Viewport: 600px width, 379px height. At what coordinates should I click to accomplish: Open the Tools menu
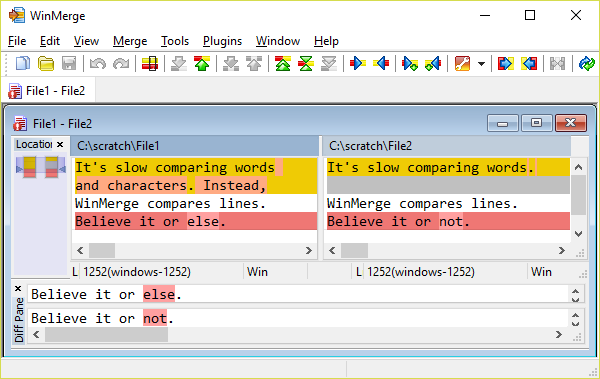[x=175, y=41]
